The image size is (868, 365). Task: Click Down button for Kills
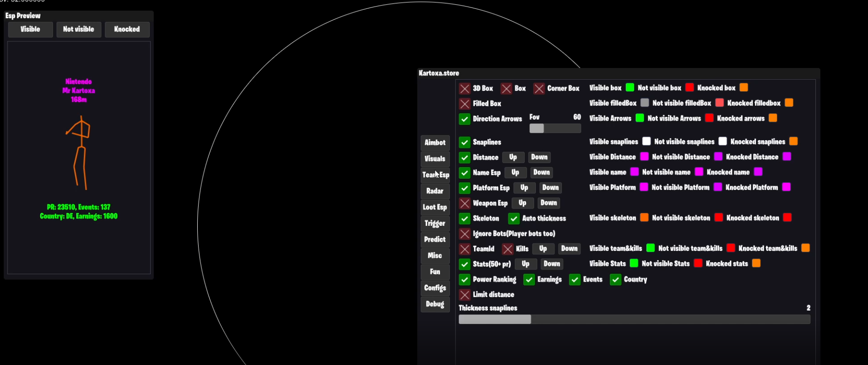pyautogui.click(x=569, y=249)
